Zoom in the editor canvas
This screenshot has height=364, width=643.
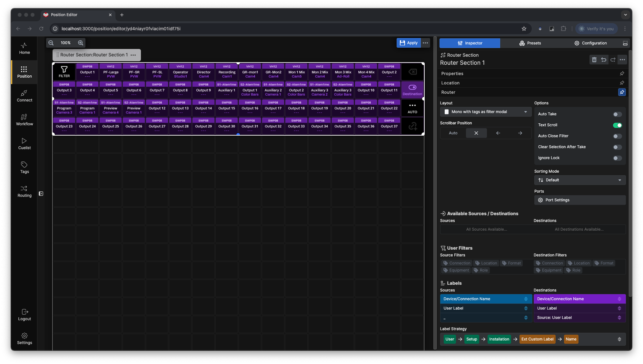click(81, 43)
